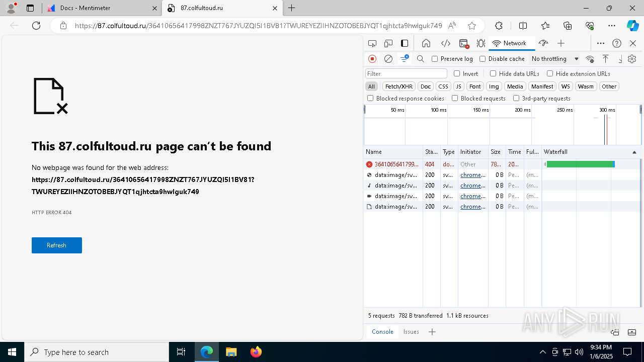Add a DevTools panel with plus tab
This screenshot has width=644, height=362.
coord(561,43)
